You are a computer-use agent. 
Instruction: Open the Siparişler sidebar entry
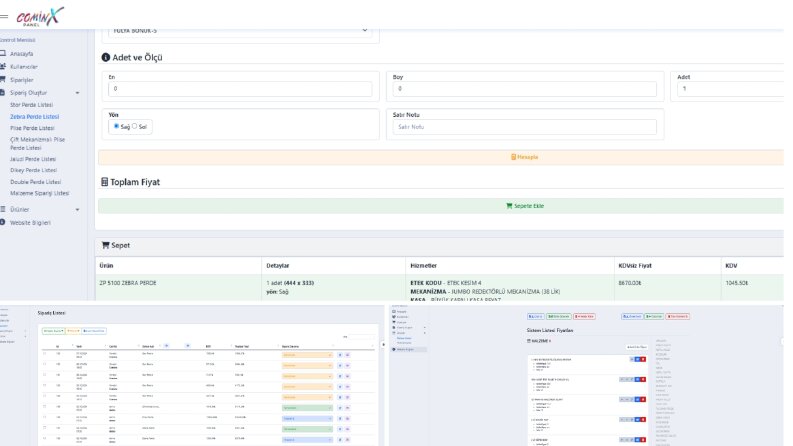[21, 80]
